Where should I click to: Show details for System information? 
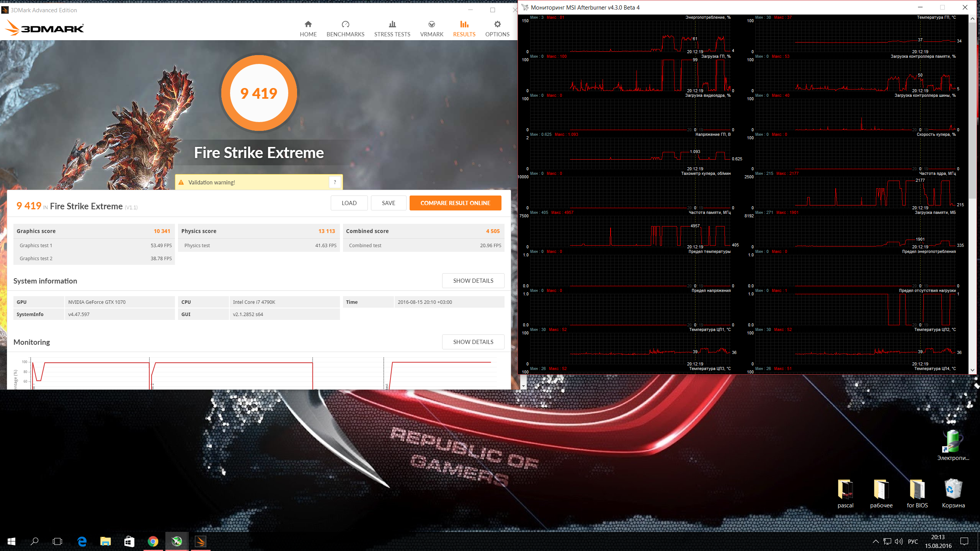pyautogui.click(x=473, y=280)
